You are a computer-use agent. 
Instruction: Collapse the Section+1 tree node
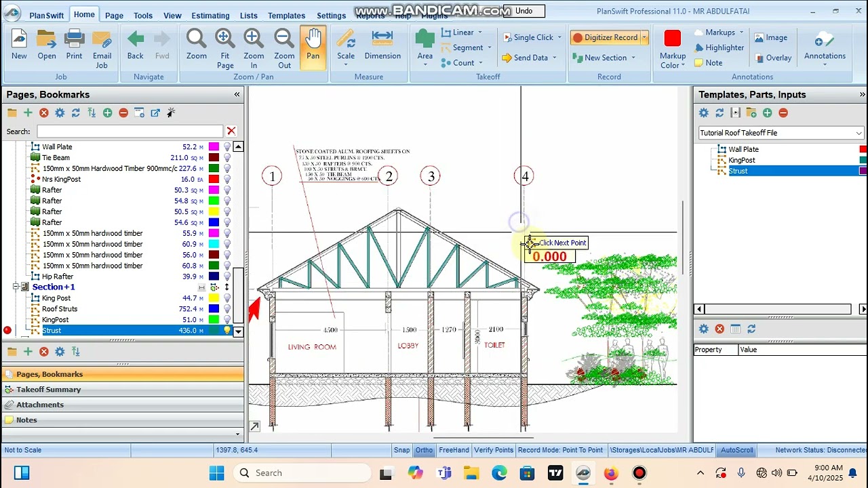(x=16, y=287)
